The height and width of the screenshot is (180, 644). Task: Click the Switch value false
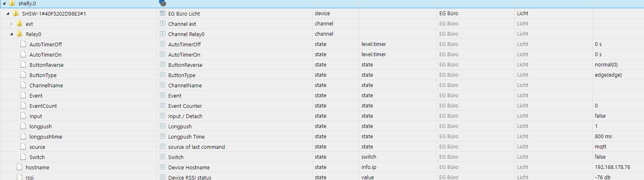(x=600, y=157)
